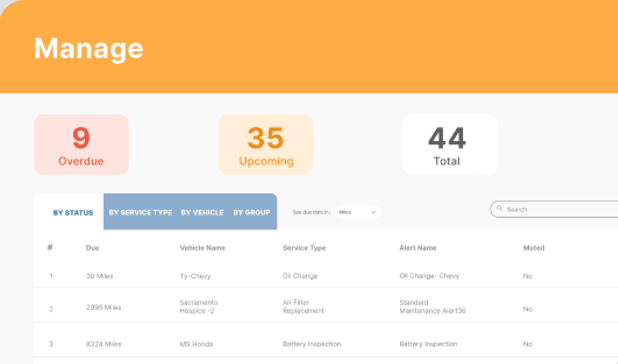Viewport: 618px width, 364px height.
Task: Switch to the By Service Type tab
Action: [x=140, y=212]
